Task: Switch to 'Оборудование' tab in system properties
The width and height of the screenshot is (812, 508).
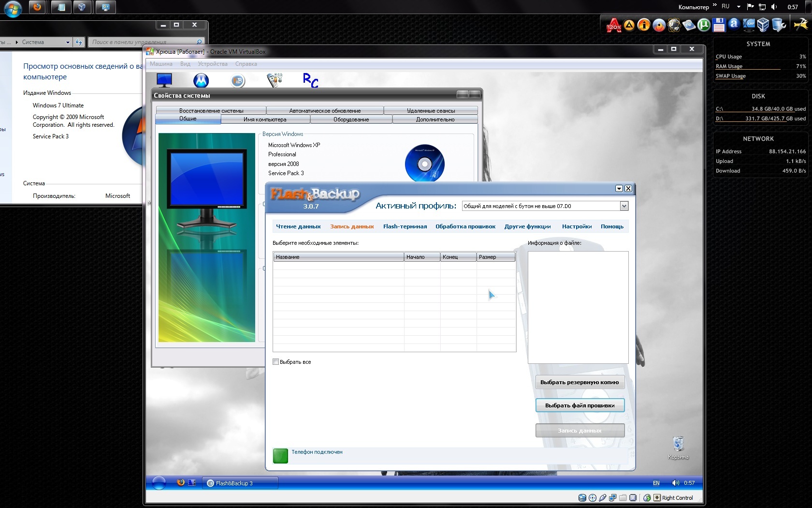Action: pos(351,120)
